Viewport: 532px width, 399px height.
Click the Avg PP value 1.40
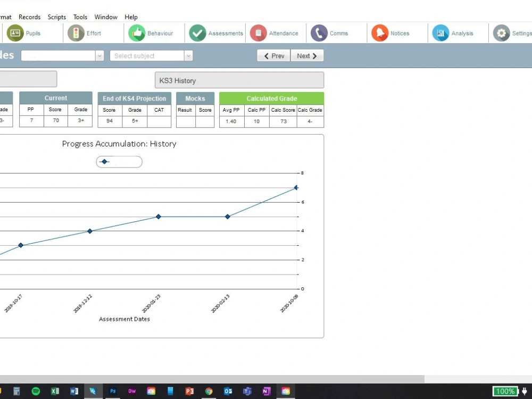coord(231,121)
